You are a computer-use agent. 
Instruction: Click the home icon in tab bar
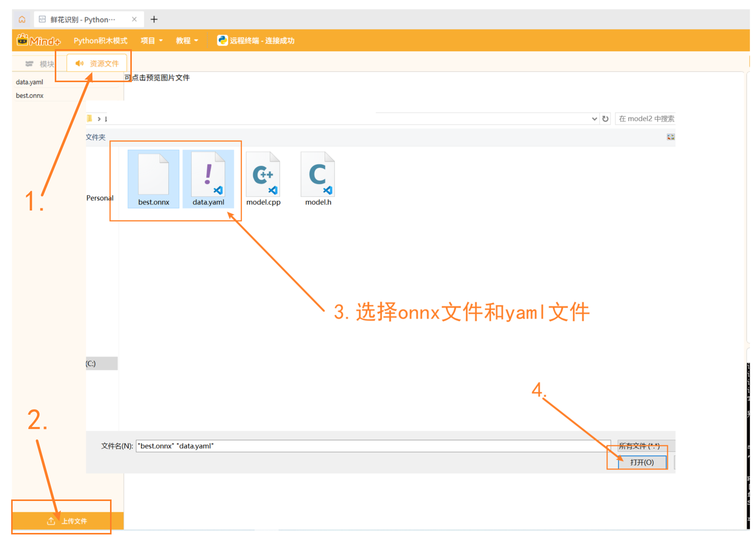(x=22, y=20)
